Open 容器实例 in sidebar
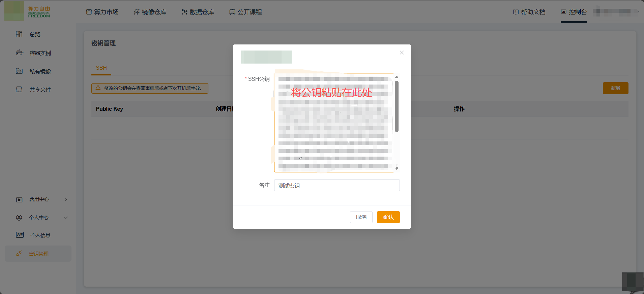This screenshot has height=294, width=644. 40,53
